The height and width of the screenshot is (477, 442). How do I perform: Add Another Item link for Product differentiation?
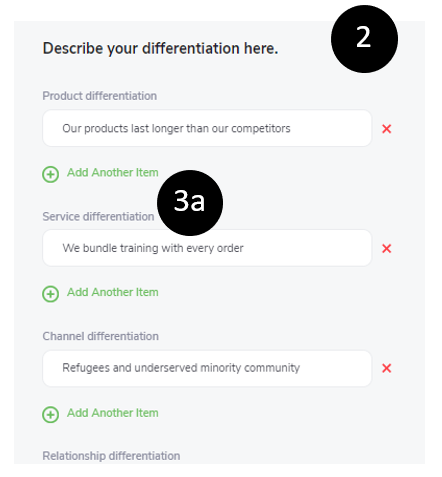coord(113,173)
